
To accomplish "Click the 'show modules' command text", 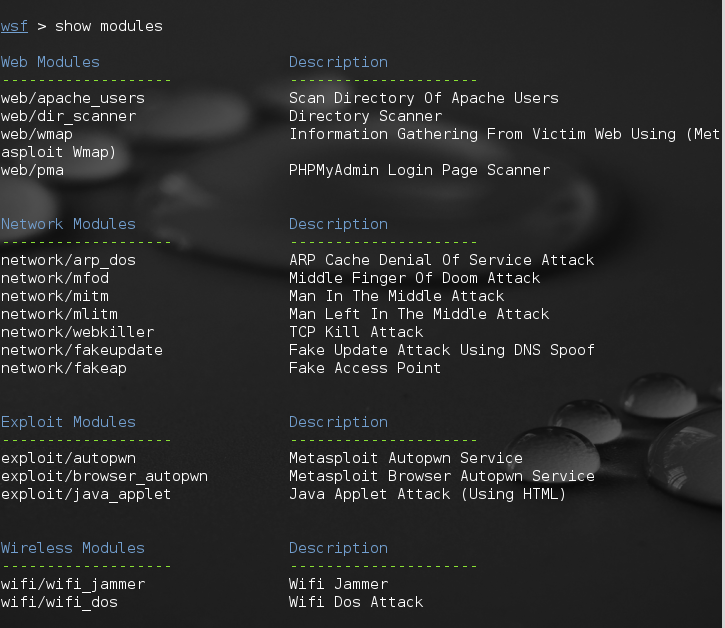I will pos(109,26).
